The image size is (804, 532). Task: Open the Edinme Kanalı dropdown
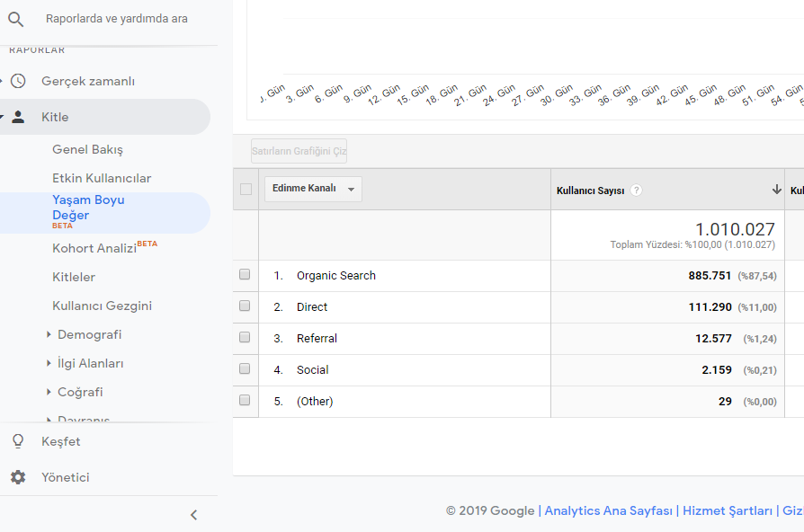313,189
